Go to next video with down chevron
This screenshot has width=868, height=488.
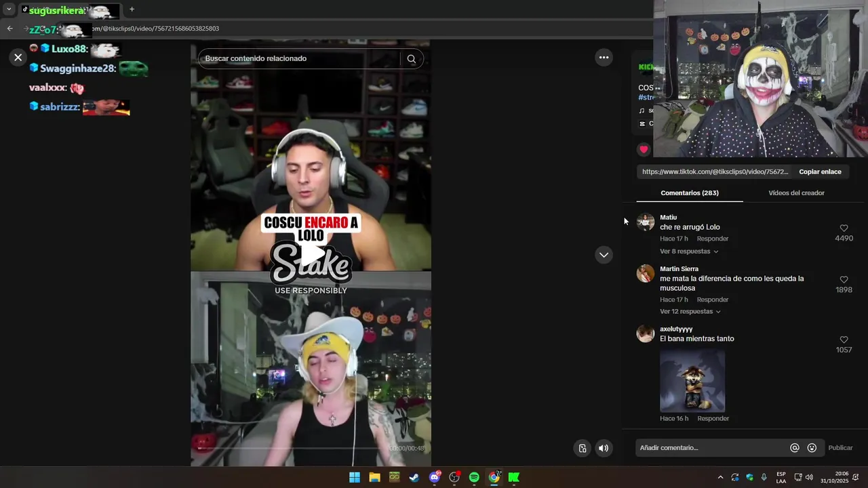point(604,255)
